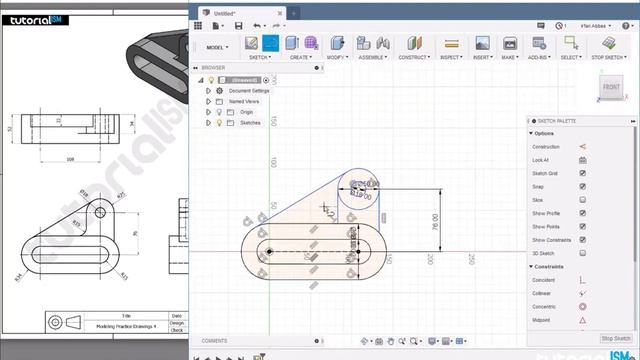Enable the Slice checkbox

click(582, 200)
